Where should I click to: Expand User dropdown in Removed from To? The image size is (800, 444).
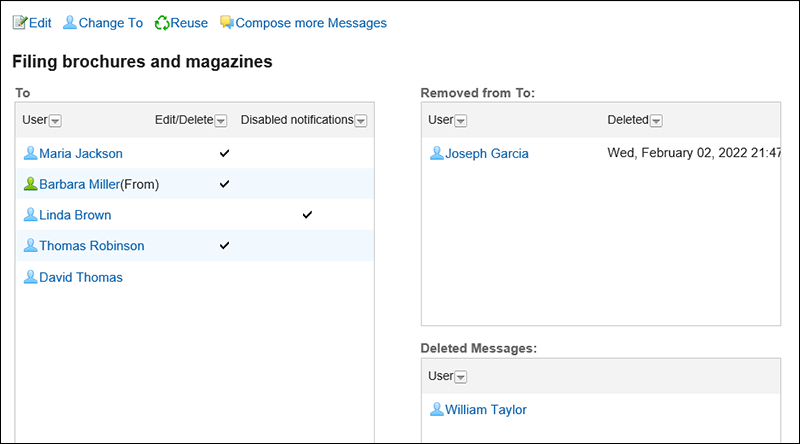(460, 121)
